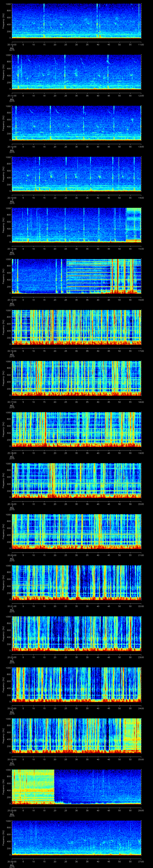Click the 20:20:00 start time label
The image size is (153, 868).
(12, 555)
